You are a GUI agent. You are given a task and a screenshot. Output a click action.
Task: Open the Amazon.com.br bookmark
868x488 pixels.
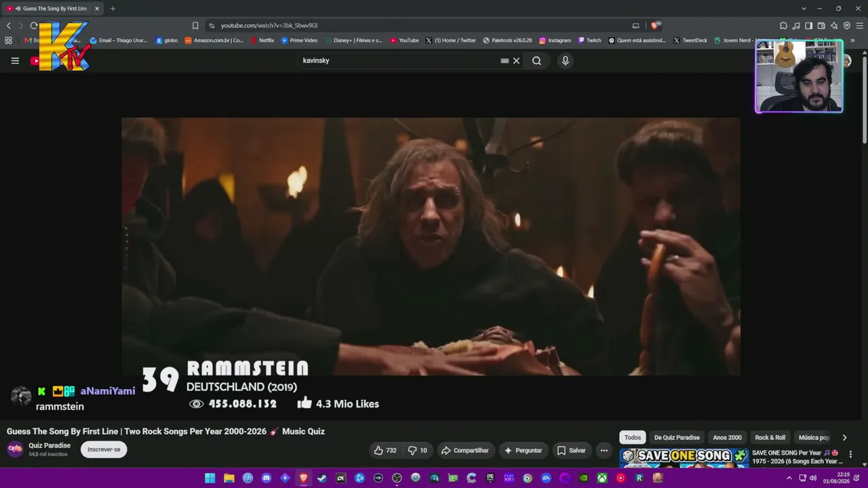click(x=214, y=41)
